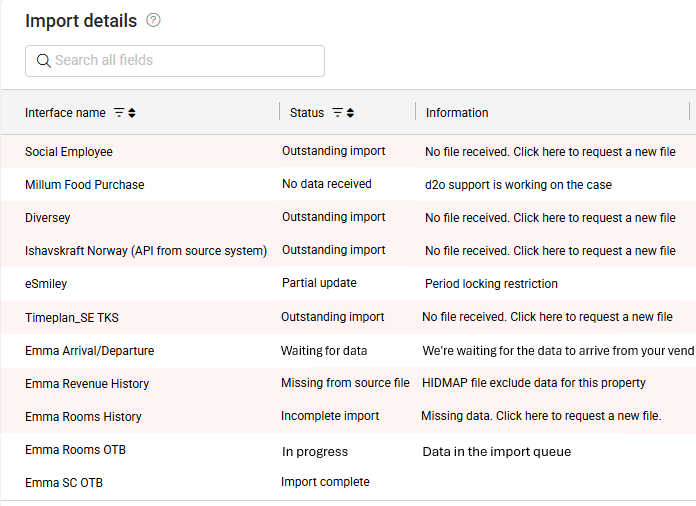Screen dimensions: 696x506
Task: Click the waiting for vendor data message
Action: point(558,351)
